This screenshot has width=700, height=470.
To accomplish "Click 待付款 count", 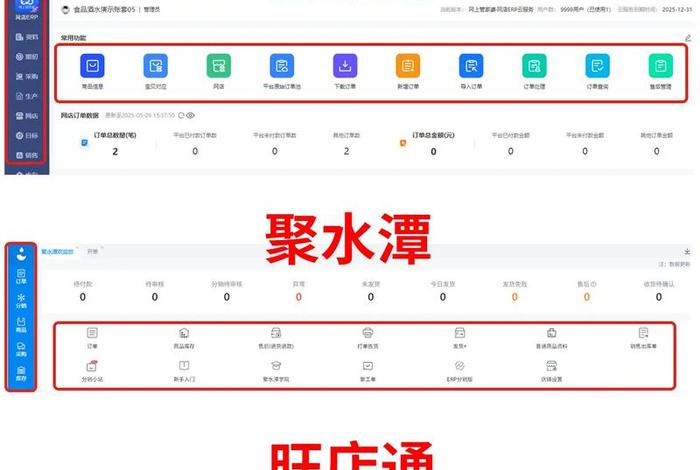I will [x=83, y=297].
